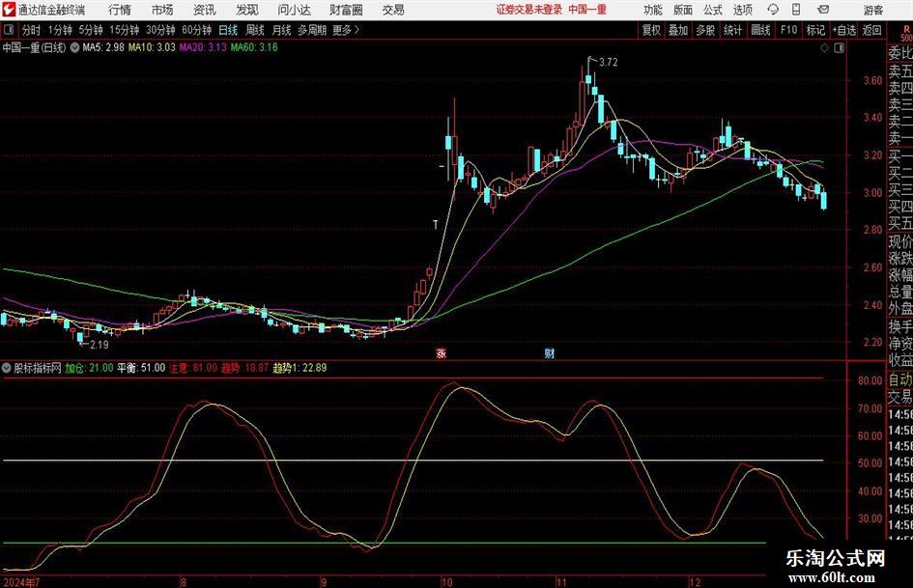The width and height of the screenshot is (913, 588).
Task: Switch to 5分钟 period tab
Action: tap(91, 30)
